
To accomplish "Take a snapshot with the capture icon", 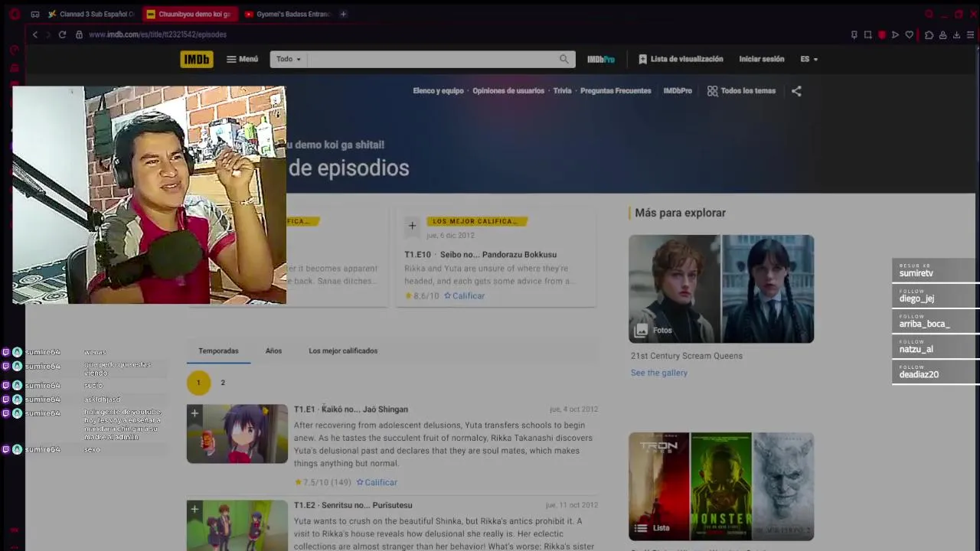I will 867,34.
